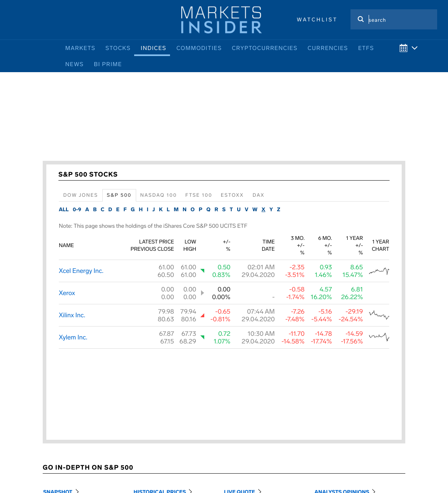Image resolution: width=448 pixels, height=493 pixels.
Task: Click the Markets Insider logo
Action: tap(221, 20)
